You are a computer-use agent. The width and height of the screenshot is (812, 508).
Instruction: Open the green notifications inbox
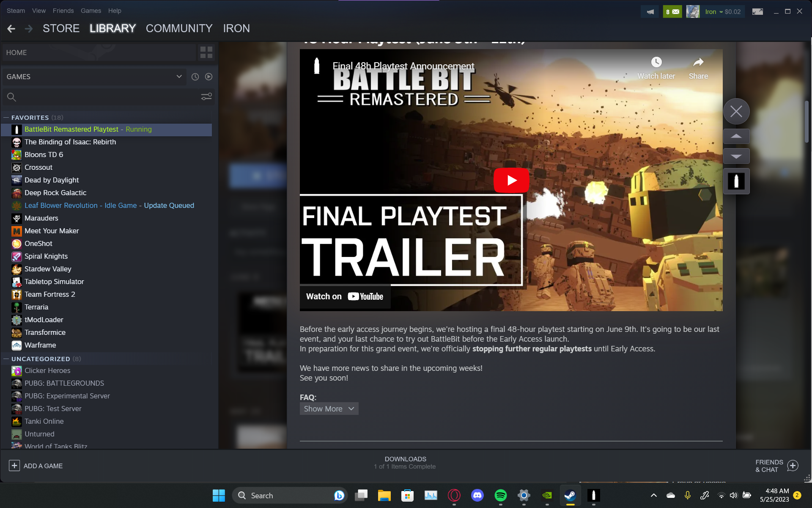click(x=672, y=12)
